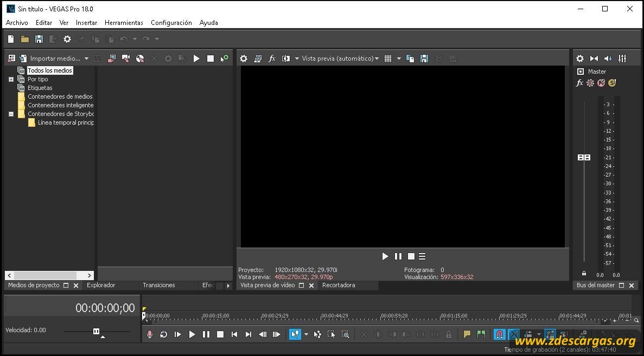The height and width of the screenshot is (356, 644).
Task: Click the timeline record microphone button
Action: point(150,335)
